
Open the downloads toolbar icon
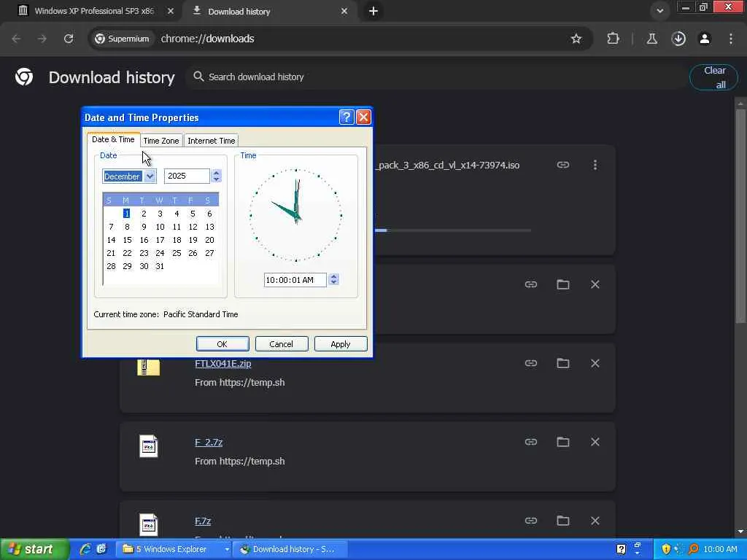[x=678, y=39]
